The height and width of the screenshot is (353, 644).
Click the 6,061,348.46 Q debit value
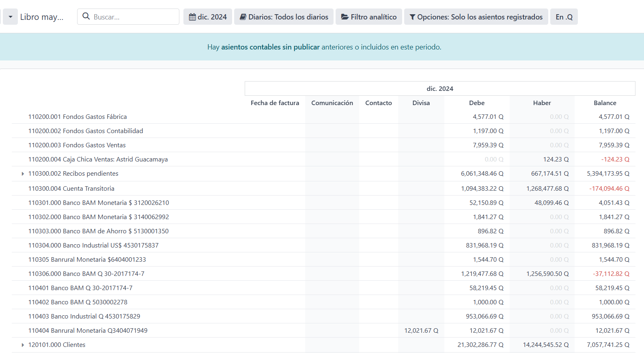pos(482,174)
